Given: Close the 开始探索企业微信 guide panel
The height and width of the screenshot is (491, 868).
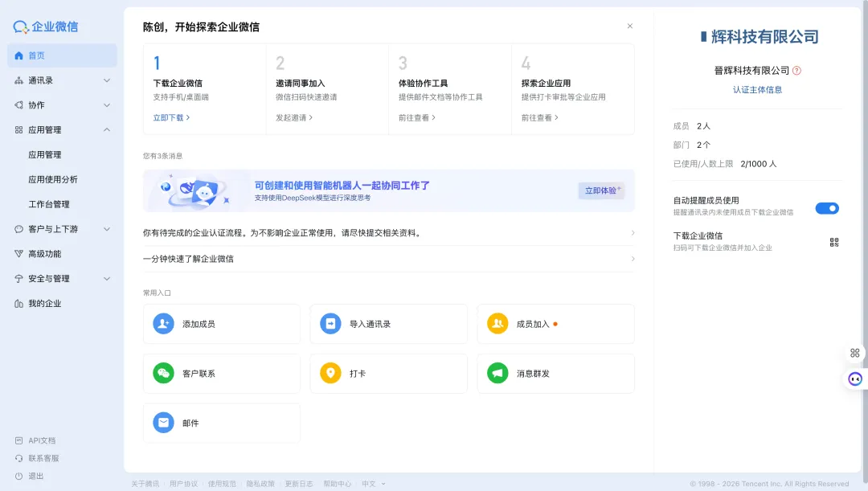Looking at the screenshot, I should tap(630, 26).
